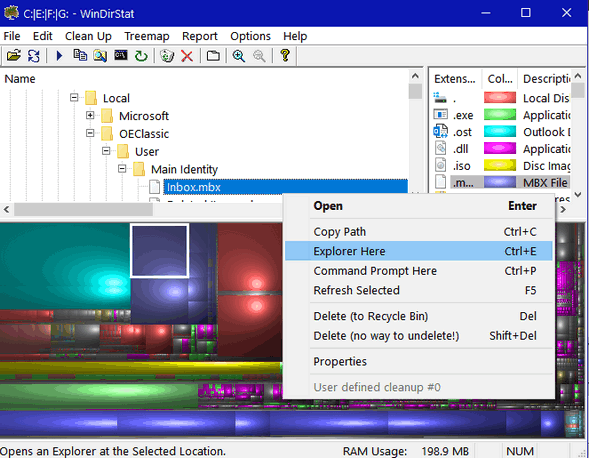Image resolution: width=589 pixels, height=458 pixels.
Task: Select Command Prompt Here context entry
Action: 418,271
